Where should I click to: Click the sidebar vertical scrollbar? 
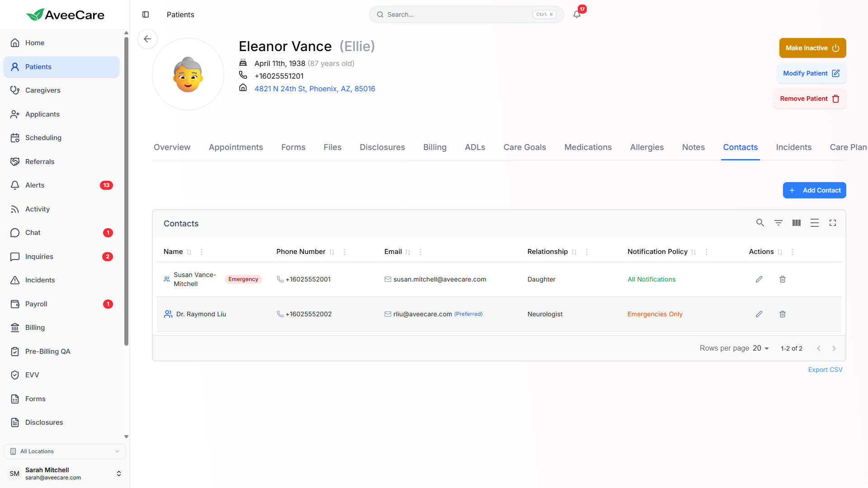coord(126,190)
